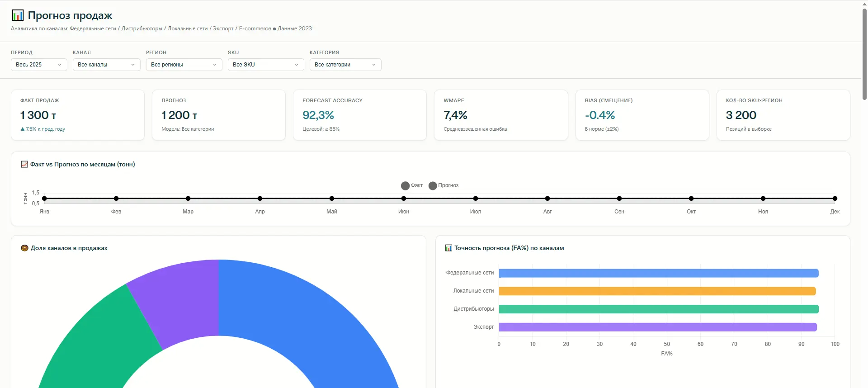Open the SKU dropdown showing Все SKU
This screenshot has width=868, height=388.
point(266,65)
